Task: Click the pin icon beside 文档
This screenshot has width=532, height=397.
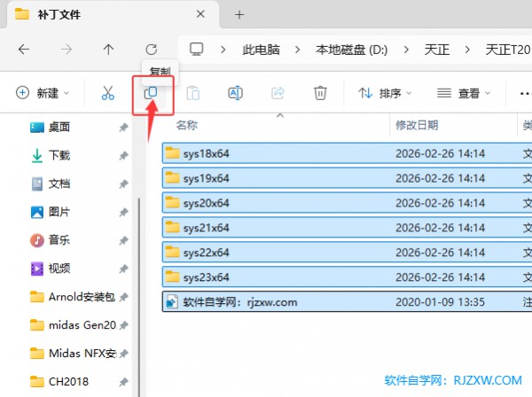Action: [x=123, y=184]
